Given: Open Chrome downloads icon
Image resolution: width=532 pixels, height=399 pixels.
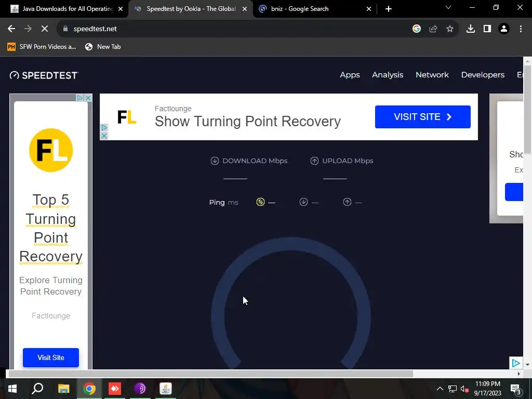Looking at the screenshot, I should 471,29.
